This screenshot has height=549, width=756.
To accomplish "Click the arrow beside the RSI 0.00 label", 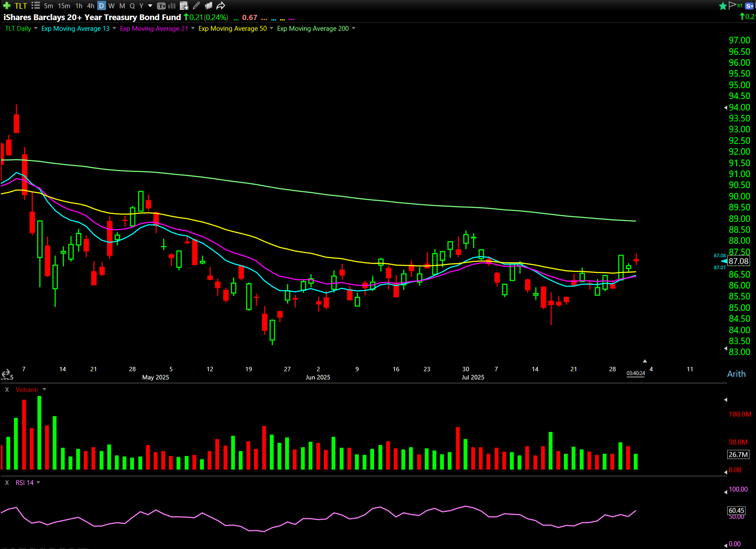I will click(725, 545).
